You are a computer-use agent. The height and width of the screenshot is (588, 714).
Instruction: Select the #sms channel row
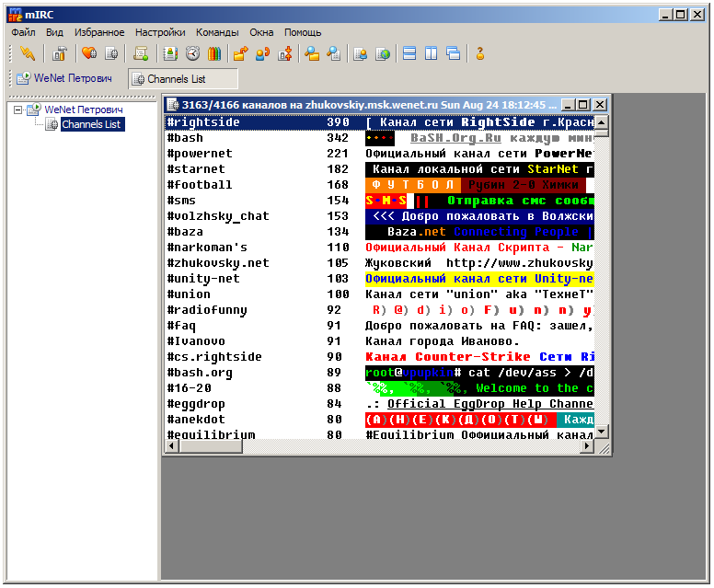[379, 201]
